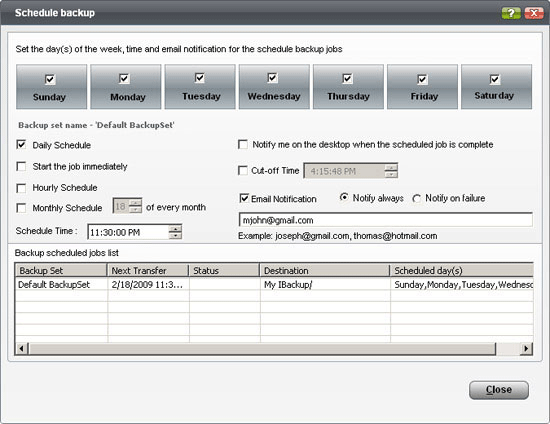Screen dimensions: 550x424
Task: Uncheck the Sunday checkbox
Action: [x=50, y=79]
